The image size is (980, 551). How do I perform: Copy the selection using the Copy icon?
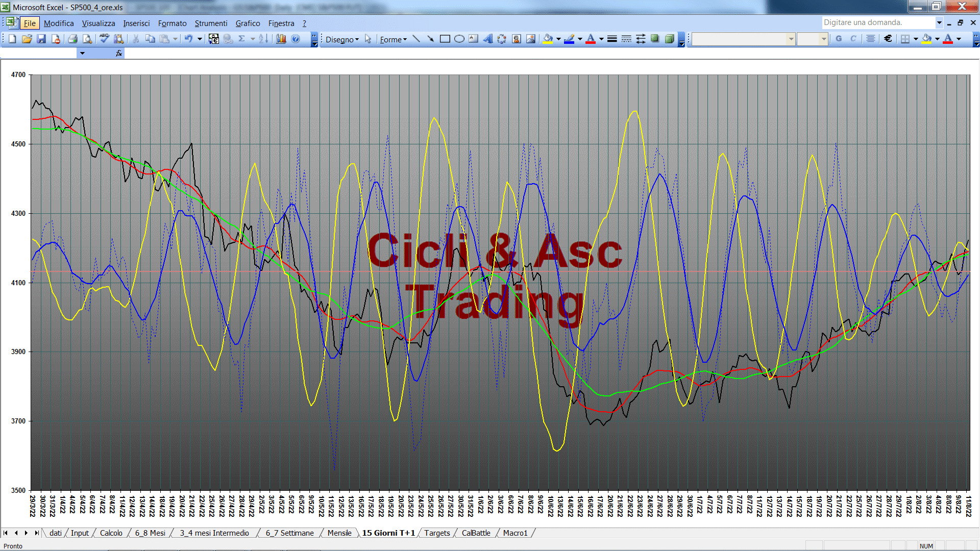point(150,39)
